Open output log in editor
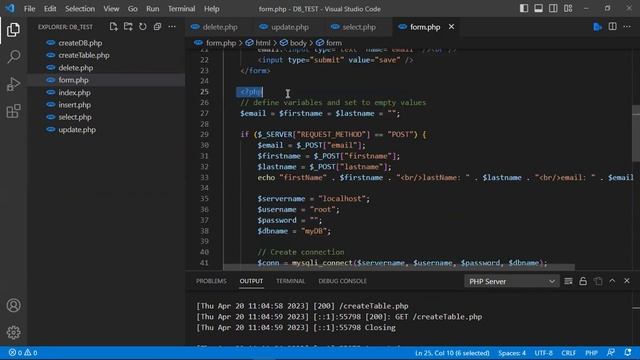This screenshot has width=640, height=360. (x=598, y=281)
